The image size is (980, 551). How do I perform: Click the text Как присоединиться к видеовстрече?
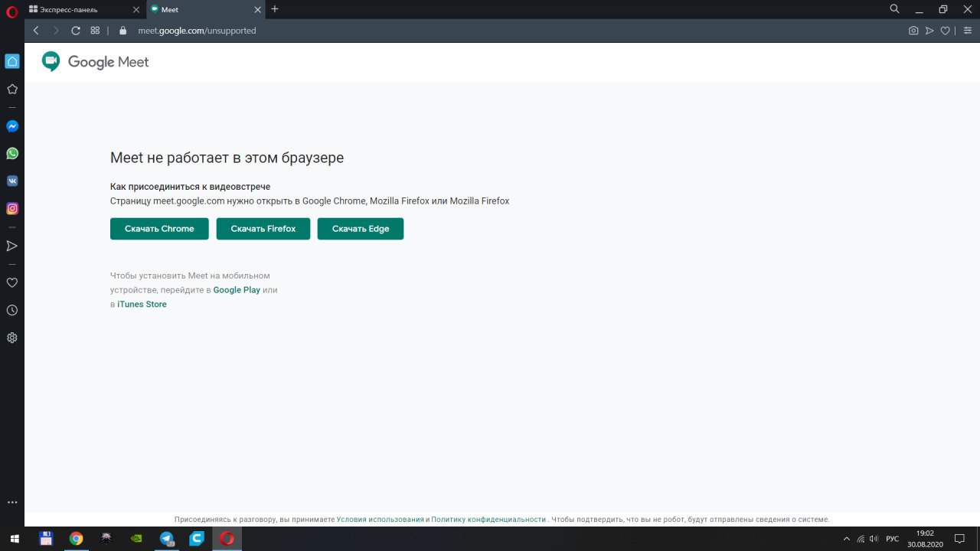(x=190, y=187)
